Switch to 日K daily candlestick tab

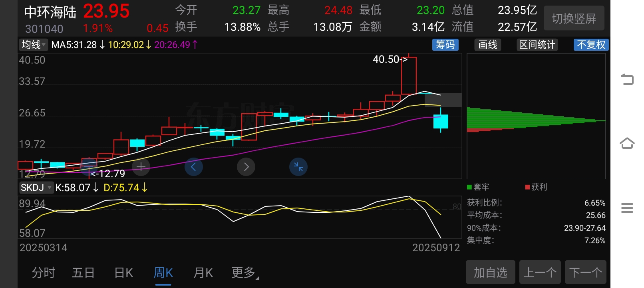[123, 273]
